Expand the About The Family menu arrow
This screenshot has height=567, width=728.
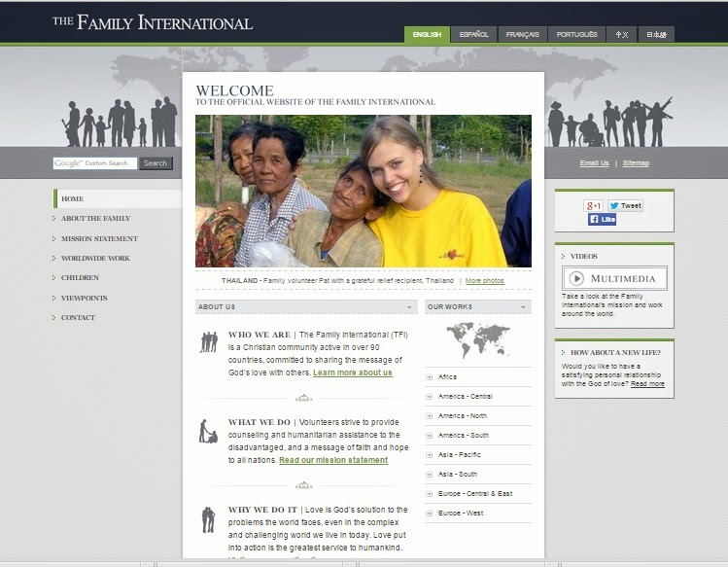point(53,219)
